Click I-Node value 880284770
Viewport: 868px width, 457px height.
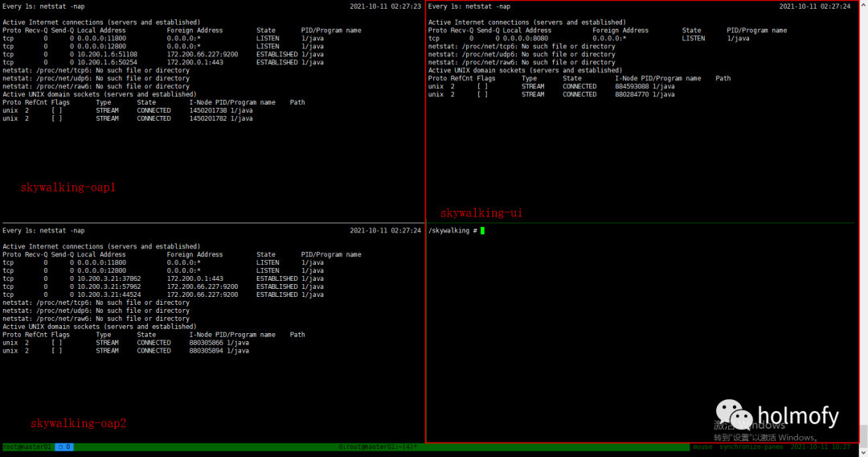[632, 95]
